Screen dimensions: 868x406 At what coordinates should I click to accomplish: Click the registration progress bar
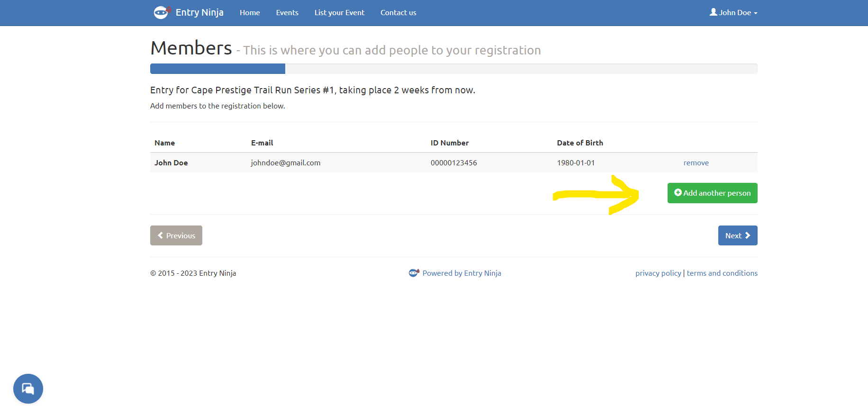453,69
